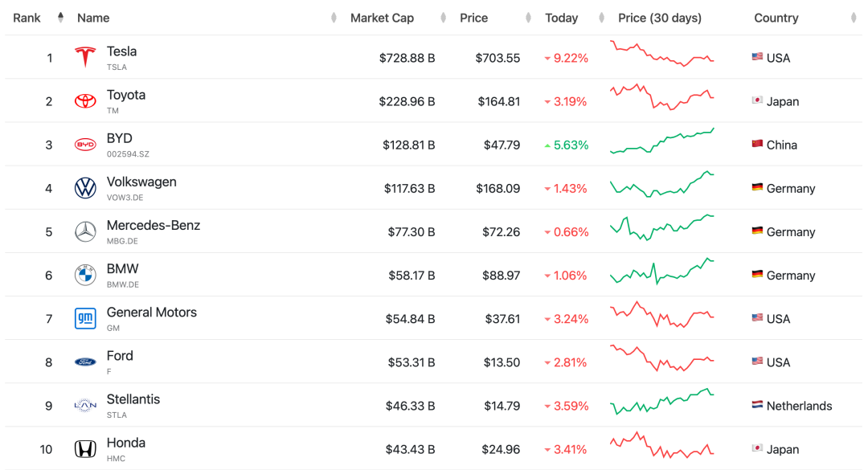The width and height of the screenshot is (868, 470).
Task: Open the Volkswagen company name link
Action: (x=141, y=182)
